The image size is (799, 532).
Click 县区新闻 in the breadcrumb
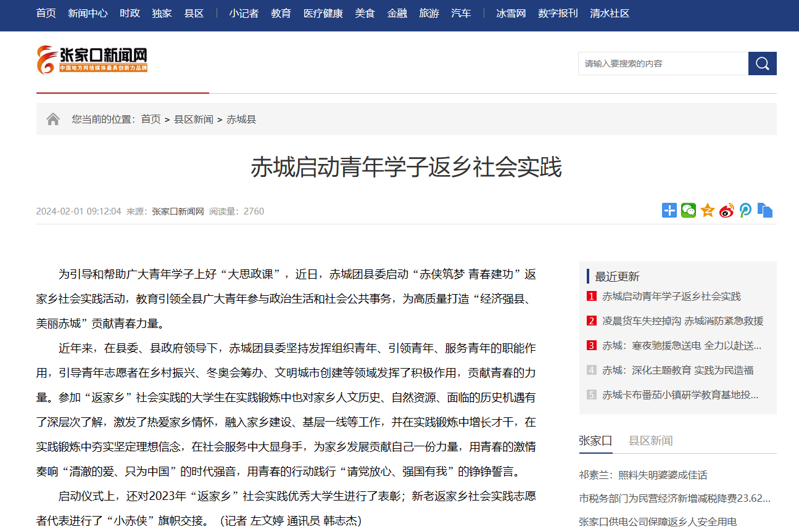193,119
